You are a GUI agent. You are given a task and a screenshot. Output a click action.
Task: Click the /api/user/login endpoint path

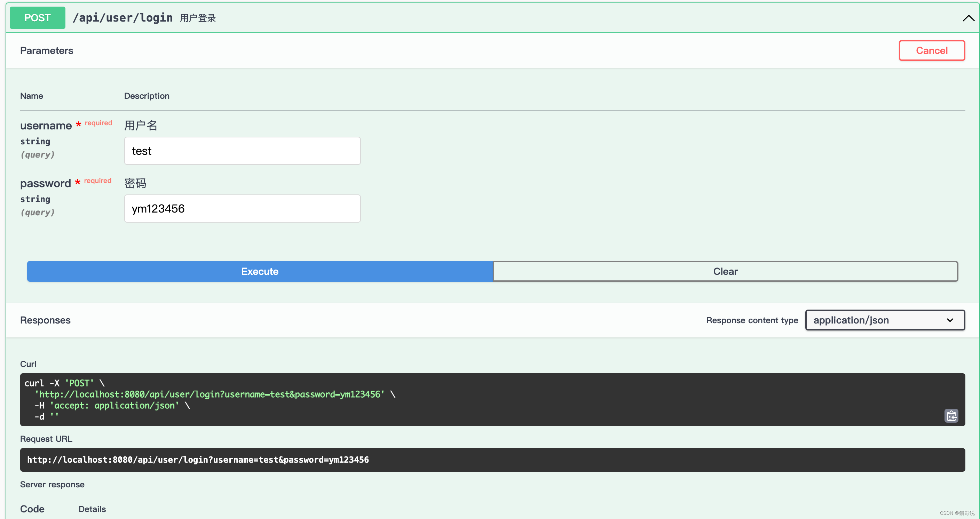(122, 18)
